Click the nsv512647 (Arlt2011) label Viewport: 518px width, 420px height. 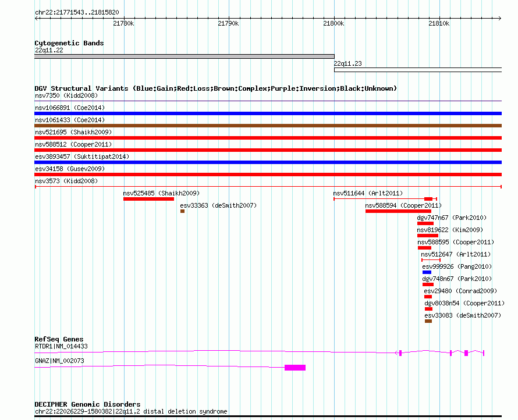(456, 255)
